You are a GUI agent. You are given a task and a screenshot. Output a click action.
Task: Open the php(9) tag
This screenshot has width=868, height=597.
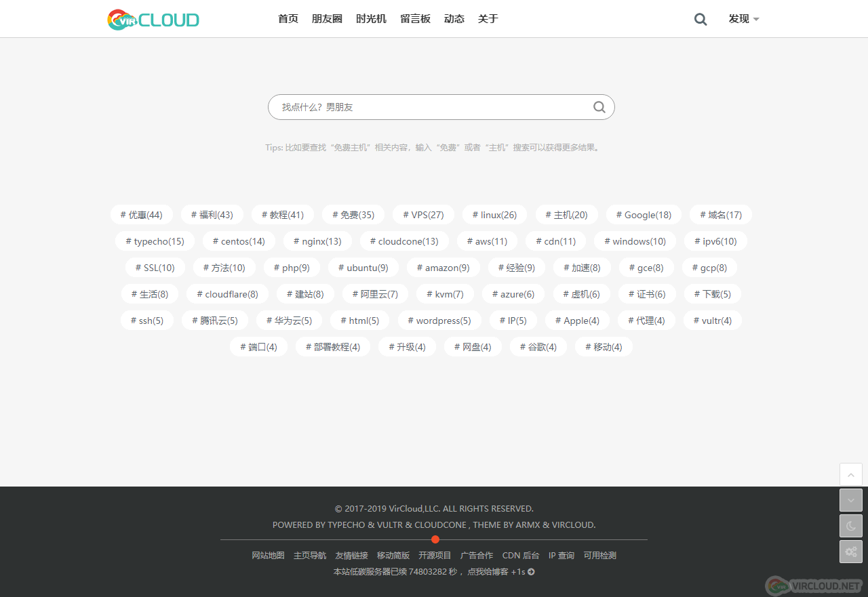click(292, 268)
